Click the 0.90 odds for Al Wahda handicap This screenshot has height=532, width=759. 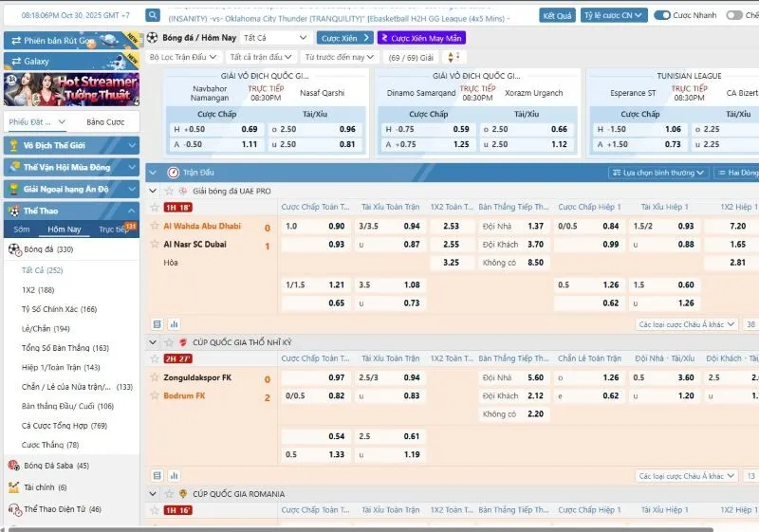click(336, 227)
